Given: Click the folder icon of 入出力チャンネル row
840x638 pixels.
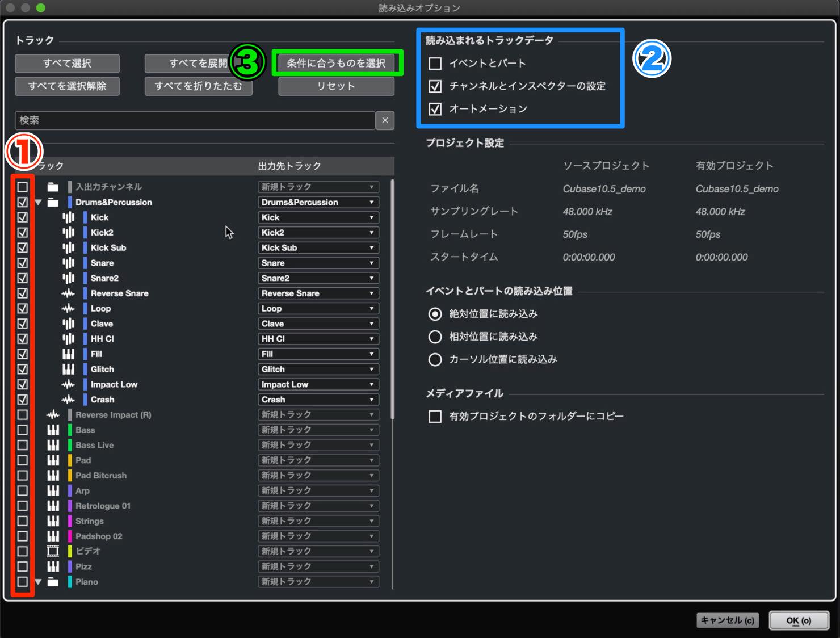Looking at the screenshot, I should coord(53,187).
